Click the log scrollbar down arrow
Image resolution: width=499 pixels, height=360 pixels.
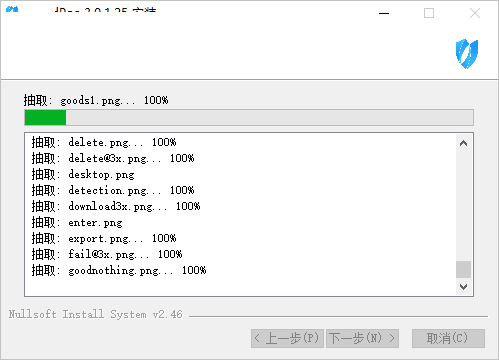point(463,287)
